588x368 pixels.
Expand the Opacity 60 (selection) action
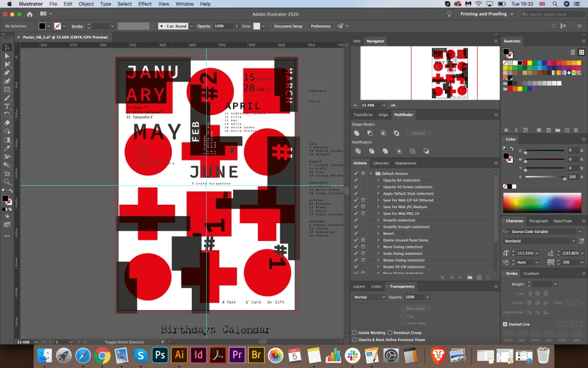click(378, 180)
